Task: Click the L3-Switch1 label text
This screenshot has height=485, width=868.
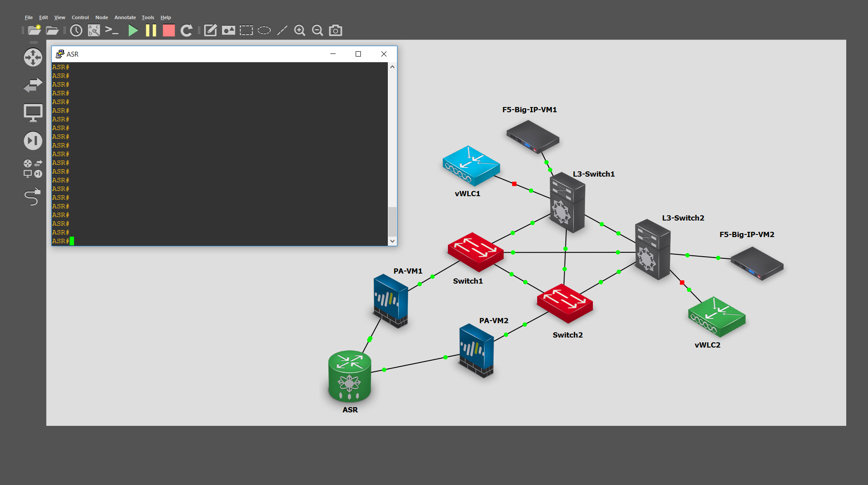Action: pos(594,174)
